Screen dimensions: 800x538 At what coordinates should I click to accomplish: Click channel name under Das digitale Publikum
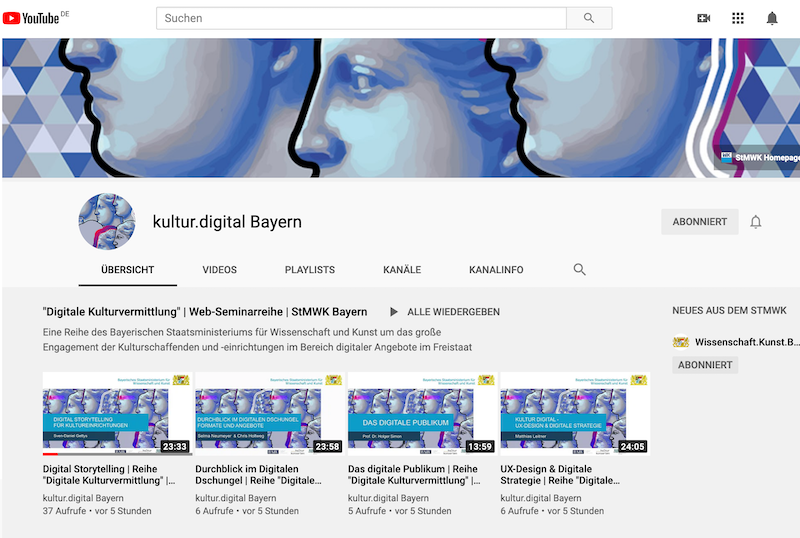(x=388, y=498)
